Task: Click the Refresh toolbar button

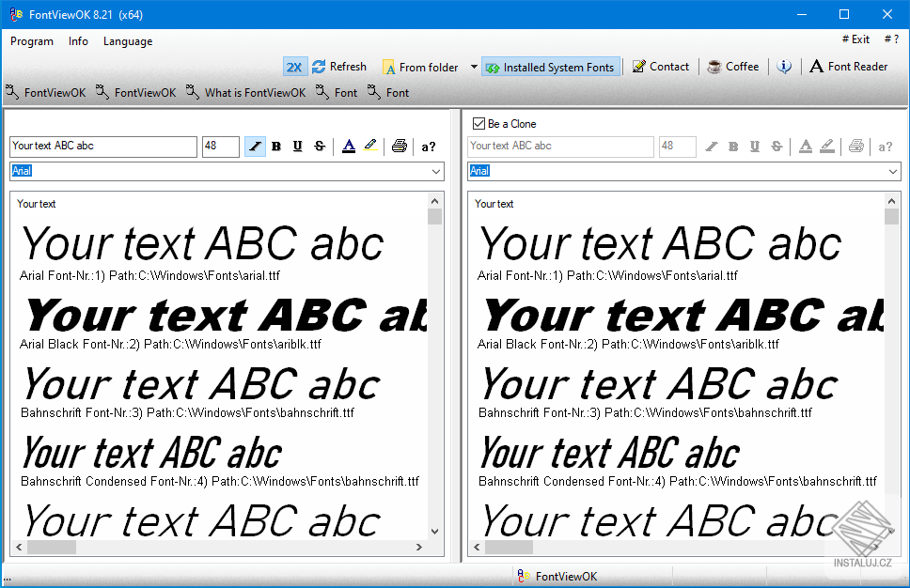Action: tap(339, 68)
